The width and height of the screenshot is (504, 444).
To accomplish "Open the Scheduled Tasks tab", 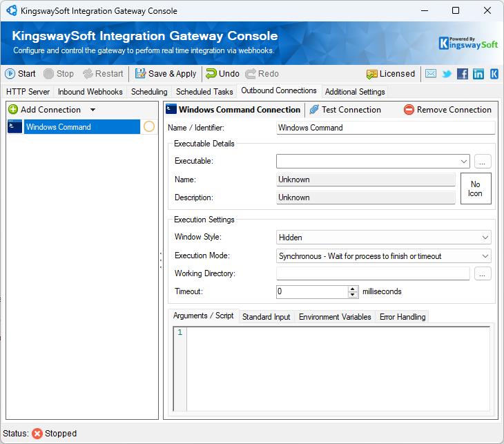I will click(204, 92).
